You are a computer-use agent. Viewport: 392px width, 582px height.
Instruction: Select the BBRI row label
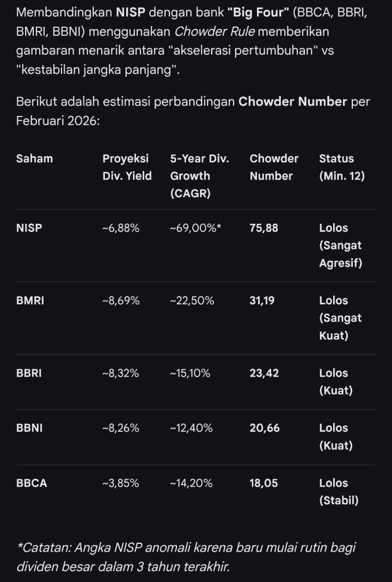[x=29, y=373]
